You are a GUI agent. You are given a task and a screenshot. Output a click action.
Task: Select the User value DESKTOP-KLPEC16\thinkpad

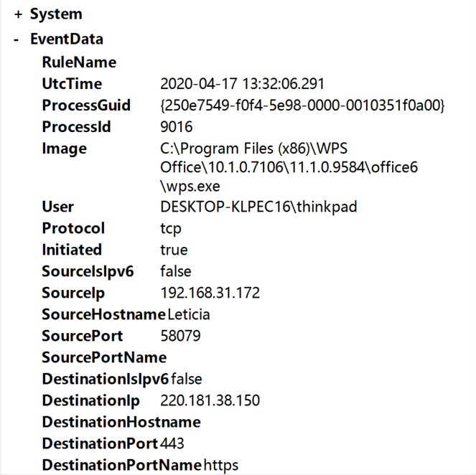pyautogui.click(x=258, y=207)
